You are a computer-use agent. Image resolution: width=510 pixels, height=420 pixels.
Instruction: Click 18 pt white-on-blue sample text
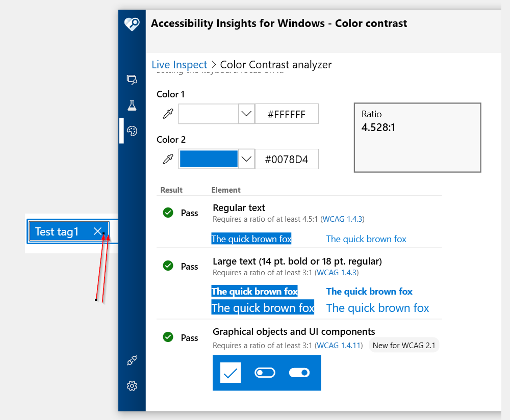[263, 307]
